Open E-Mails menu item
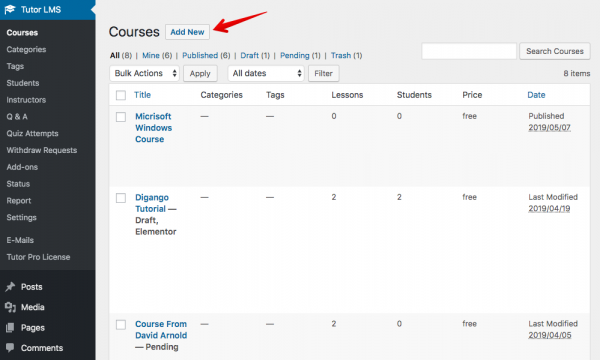 (20, 240)
